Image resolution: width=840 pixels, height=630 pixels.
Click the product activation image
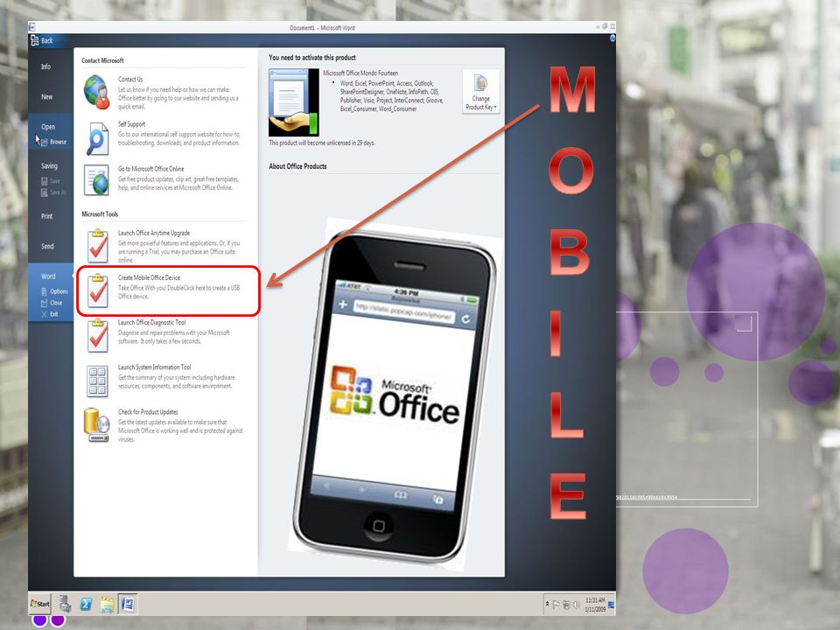294,102
